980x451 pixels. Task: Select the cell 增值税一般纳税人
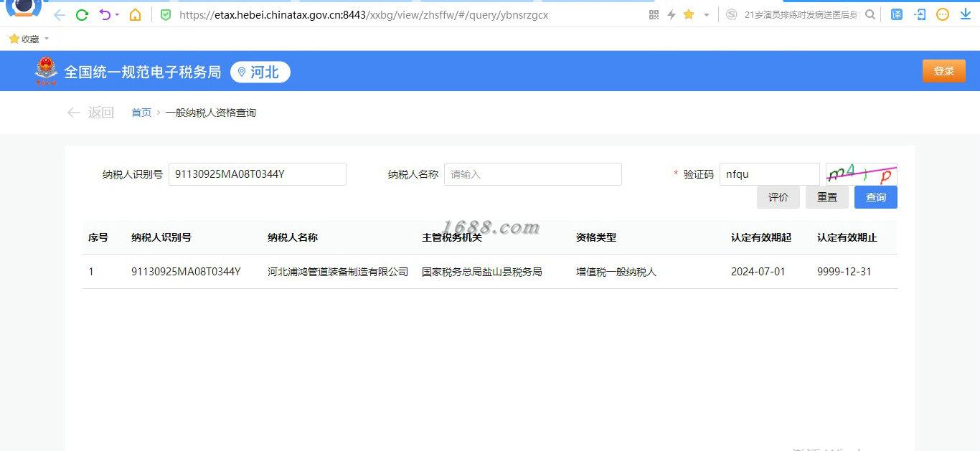coord(616,272)
